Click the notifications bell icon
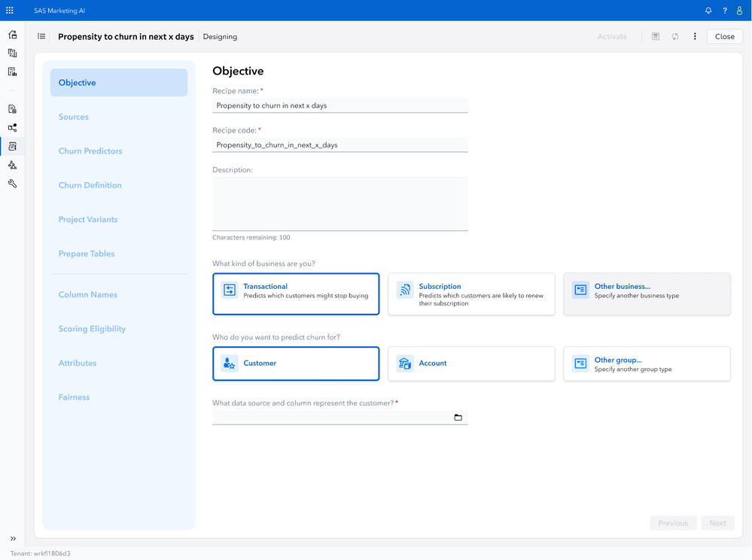 708,11
